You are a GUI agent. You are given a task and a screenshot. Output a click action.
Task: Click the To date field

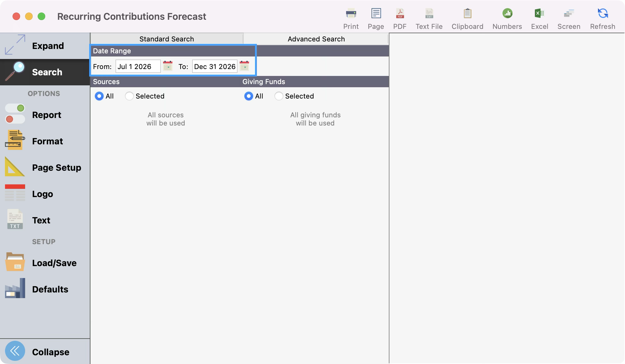(x=215, y=67)
